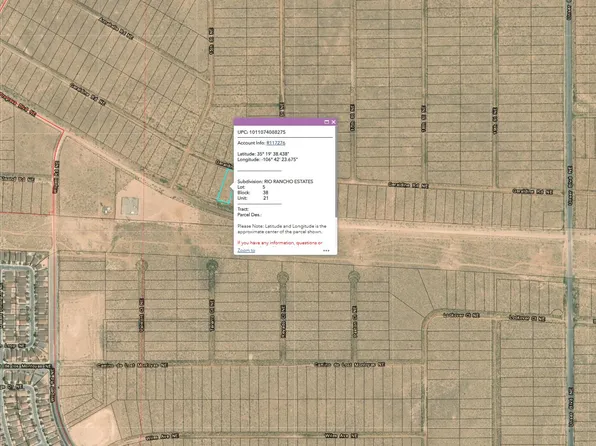Screen dimensions: 596x446
Task: Select the Longitude value line
Action: (x=268, y=160)
